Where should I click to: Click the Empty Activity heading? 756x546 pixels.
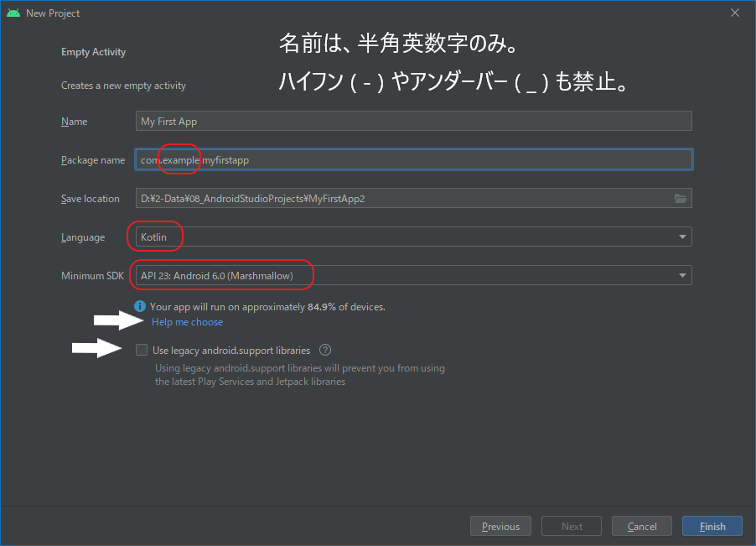[x=93, y=51]
